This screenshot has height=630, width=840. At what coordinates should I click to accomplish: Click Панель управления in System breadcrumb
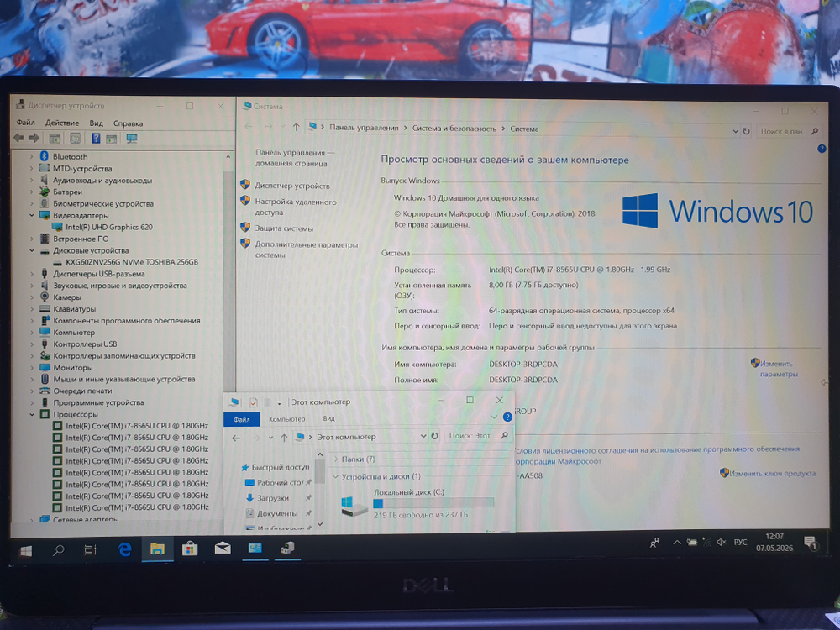point(364,128)
